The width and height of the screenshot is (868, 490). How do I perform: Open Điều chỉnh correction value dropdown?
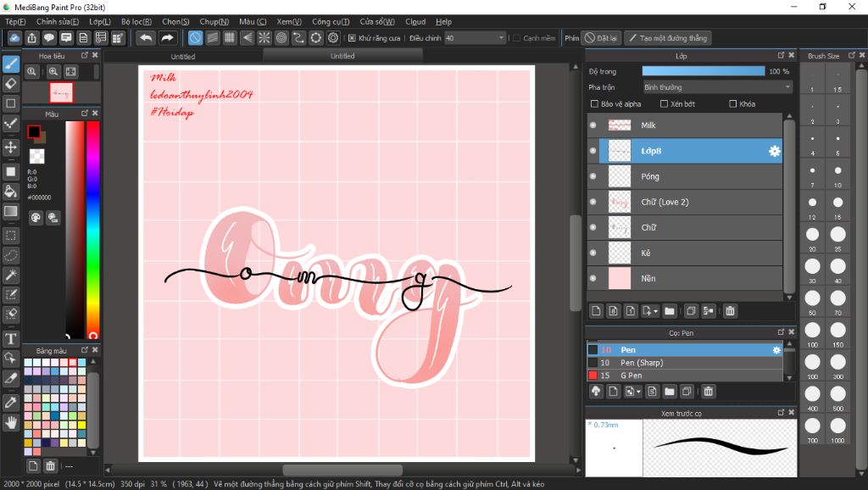pyautogui.click(x=475, y=38)
